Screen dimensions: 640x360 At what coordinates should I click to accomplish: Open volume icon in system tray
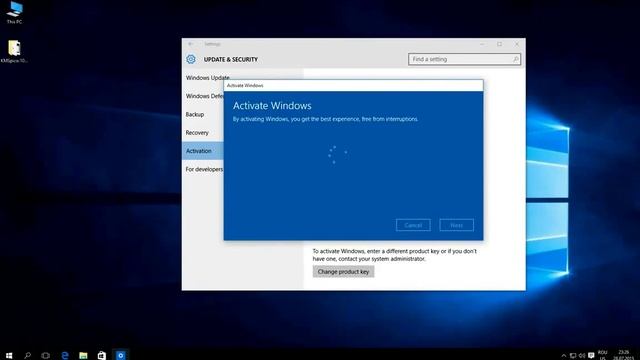pyautogui.click(x=582, y=356)
